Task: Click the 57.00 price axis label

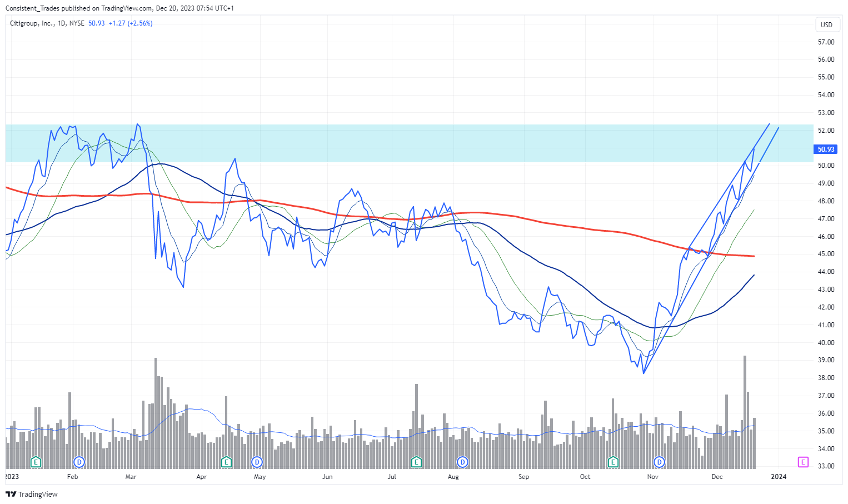Action: click(826, 42)
